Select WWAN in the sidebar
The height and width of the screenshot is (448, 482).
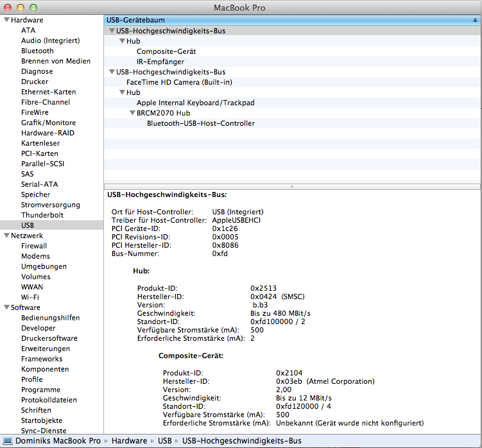32,287
